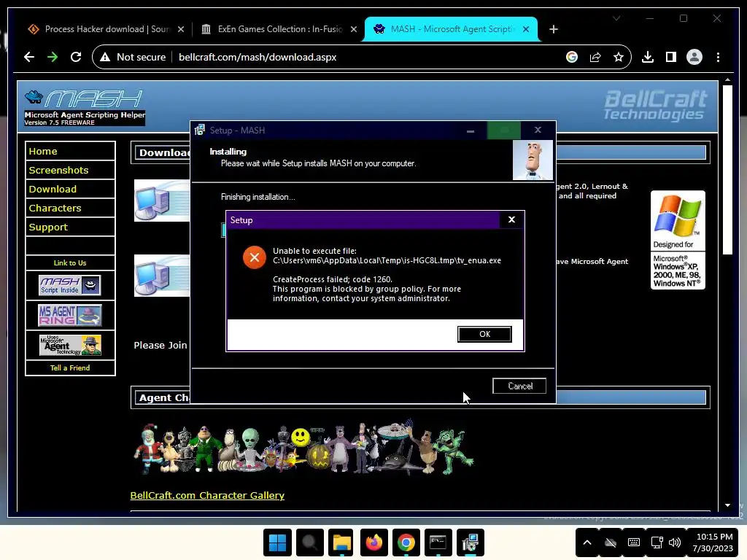747x560 pixels.
Task: Click network tray icon
Action: 657,542
